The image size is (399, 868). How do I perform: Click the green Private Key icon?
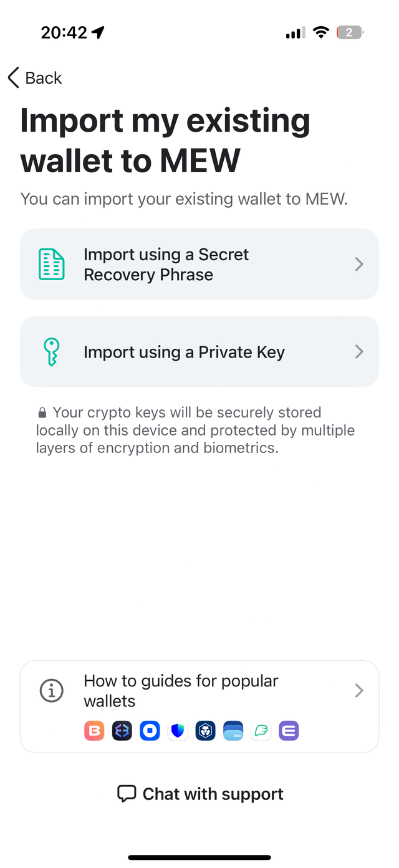(52, 352)
